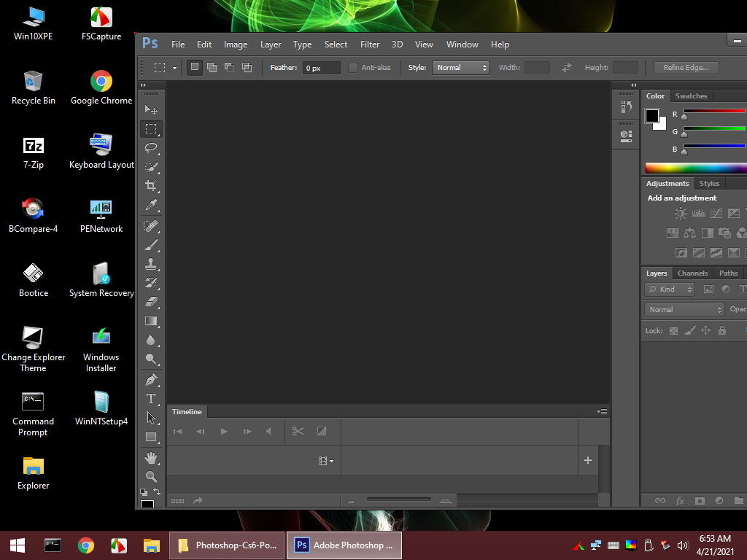Click the timeline Play button

point(224,432)
